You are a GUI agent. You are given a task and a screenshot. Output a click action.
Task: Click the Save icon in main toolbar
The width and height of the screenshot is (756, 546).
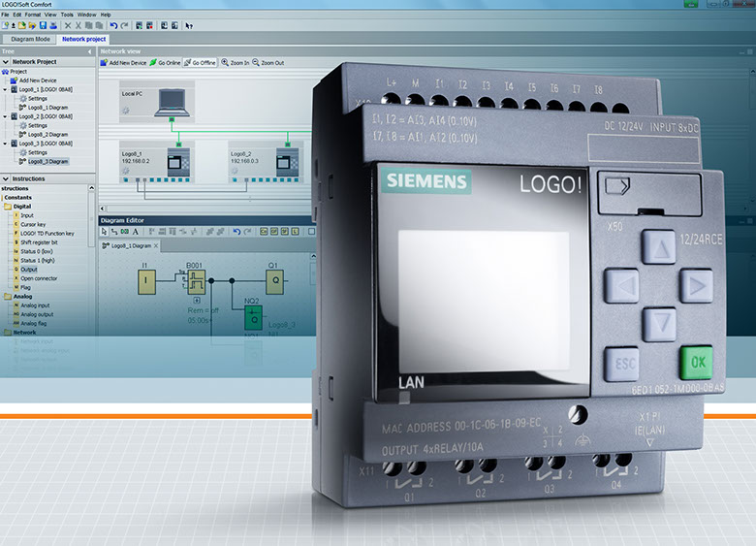44,25
